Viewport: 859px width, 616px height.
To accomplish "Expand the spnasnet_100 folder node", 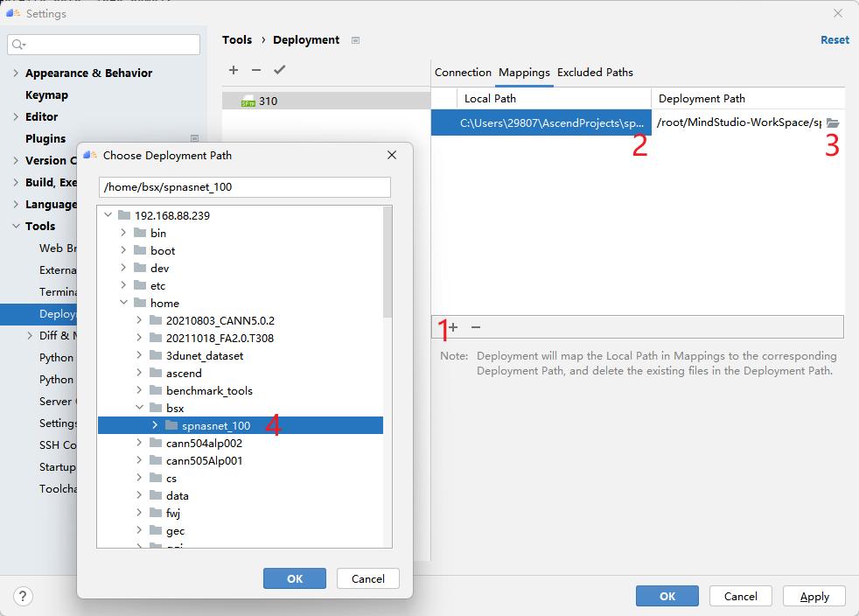I will click(x=155, y=426).
